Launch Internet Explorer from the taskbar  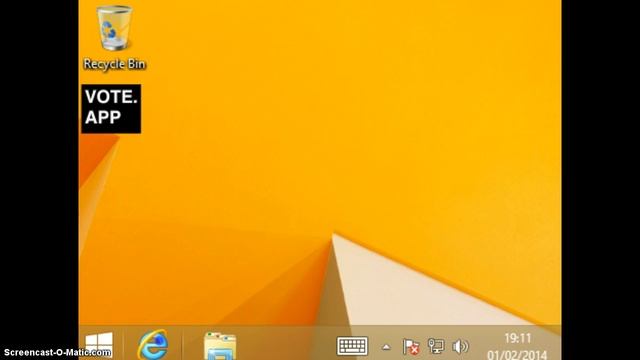tap(153, 345)
